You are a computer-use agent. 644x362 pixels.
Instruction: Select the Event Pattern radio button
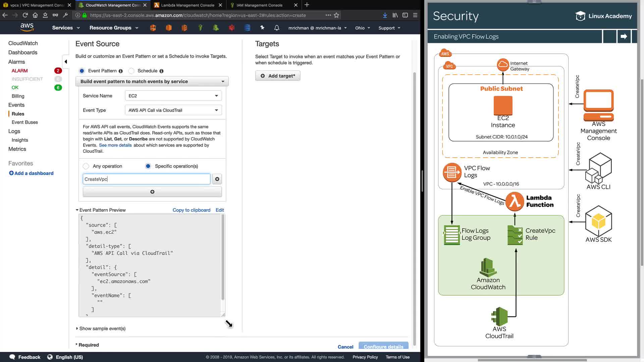(82, 71)
